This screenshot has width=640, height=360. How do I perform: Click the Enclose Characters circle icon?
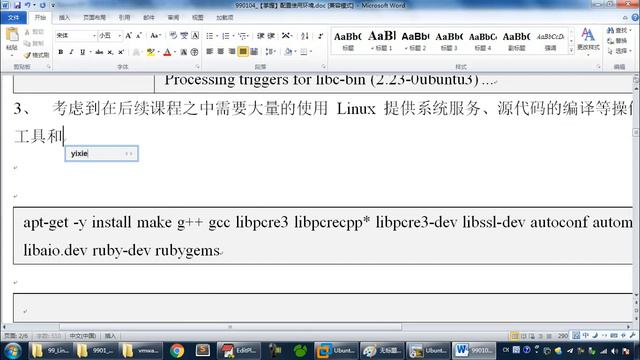click(195, 52)
